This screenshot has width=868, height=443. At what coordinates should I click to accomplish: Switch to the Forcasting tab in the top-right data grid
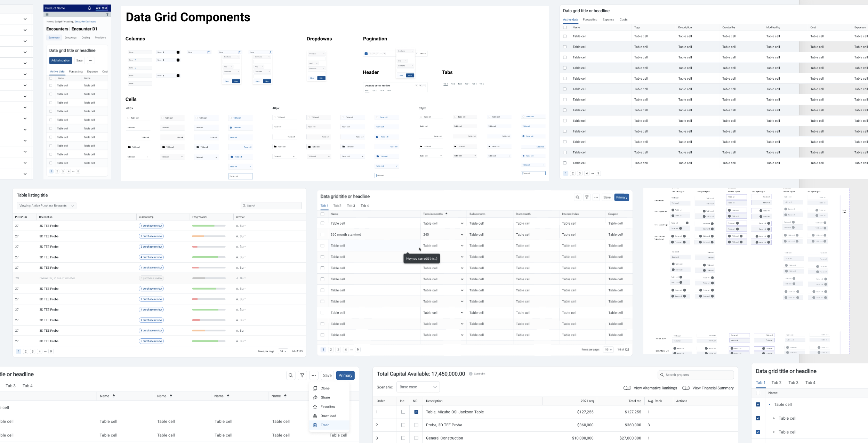click(590, 20)
